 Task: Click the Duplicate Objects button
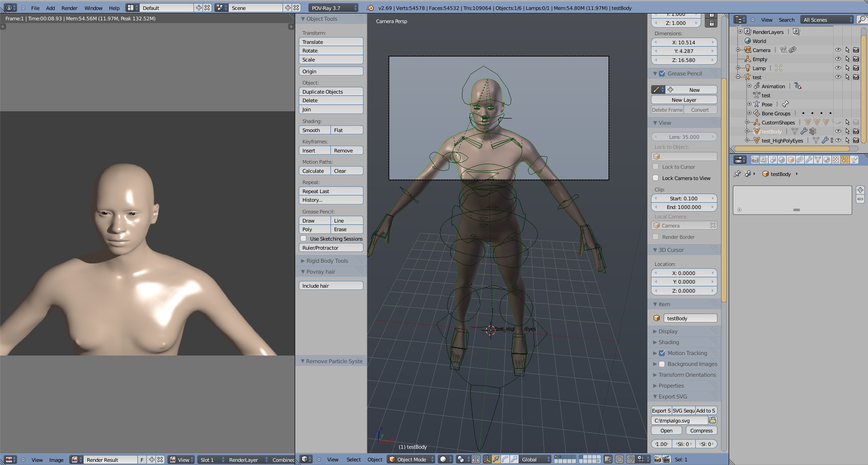click(x=331, y=91)
